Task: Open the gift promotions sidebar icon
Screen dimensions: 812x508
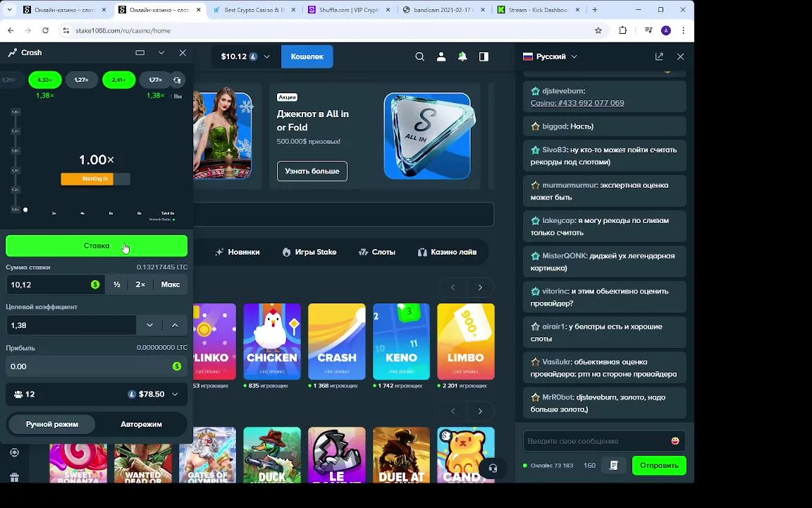Action: pyautogui.click(x=15, y=477)
